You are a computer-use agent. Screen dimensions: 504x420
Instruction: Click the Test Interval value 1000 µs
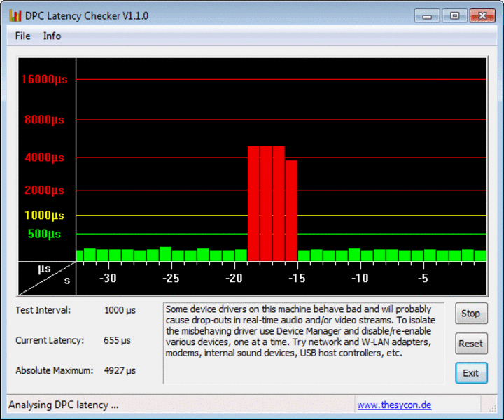[x=120, y=310]
